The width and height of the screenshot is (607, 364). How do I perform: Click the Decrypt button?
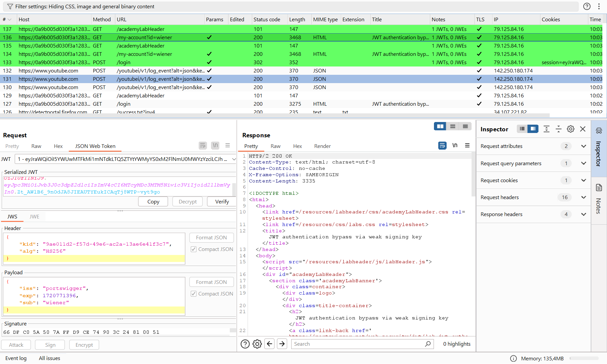pyautogui.click(x=188, y=202)
